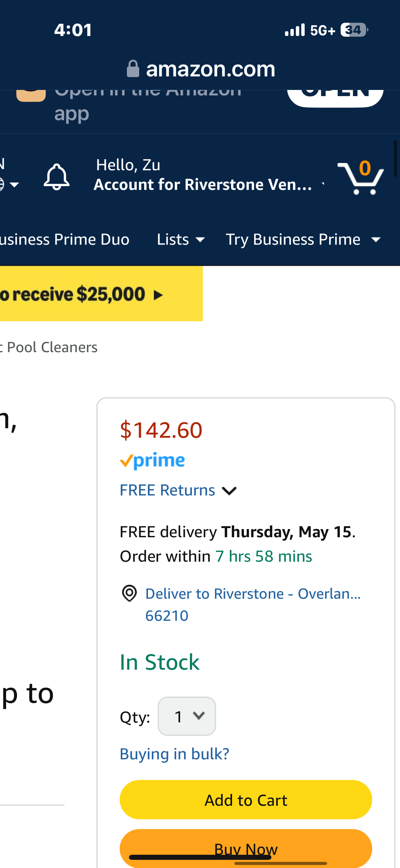Tap the Amazon app icon in banner
Screen dimensions: 400x868
coord(31,95)
